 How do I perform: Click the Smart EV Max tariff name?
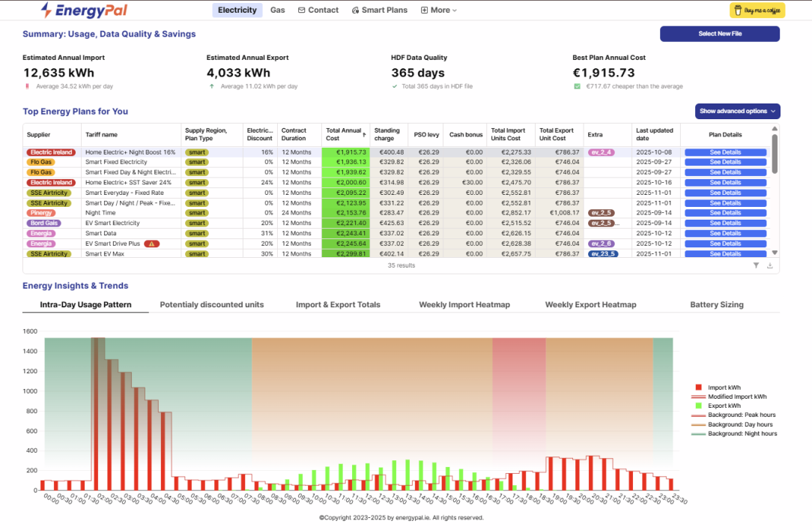pos(105,254)
